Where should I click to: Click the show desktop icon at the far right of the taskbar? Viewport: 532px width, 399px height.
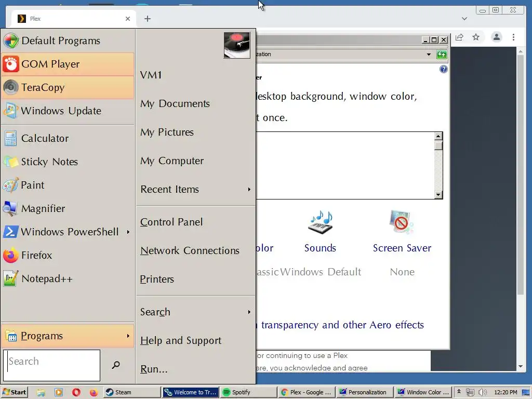click(x=526, y=393)
